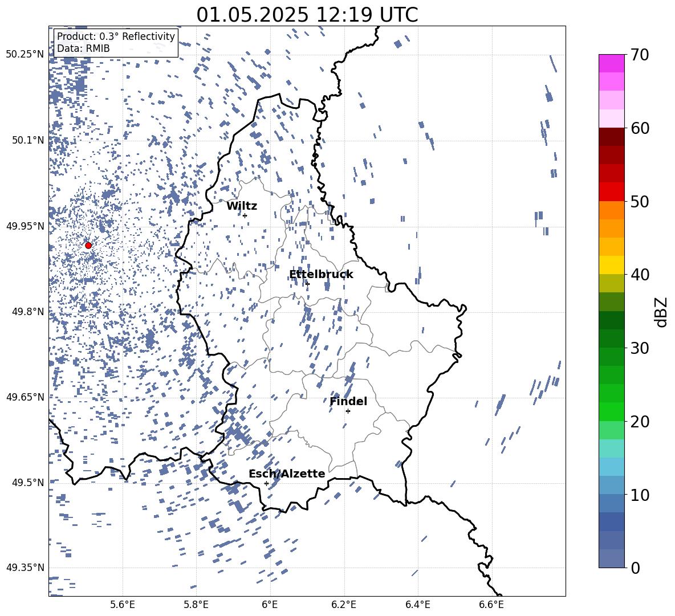Click the 10 tick on colorbar
Image resolution: width=675 pixels, height=616 pixels.
click(x=640, y=495)
